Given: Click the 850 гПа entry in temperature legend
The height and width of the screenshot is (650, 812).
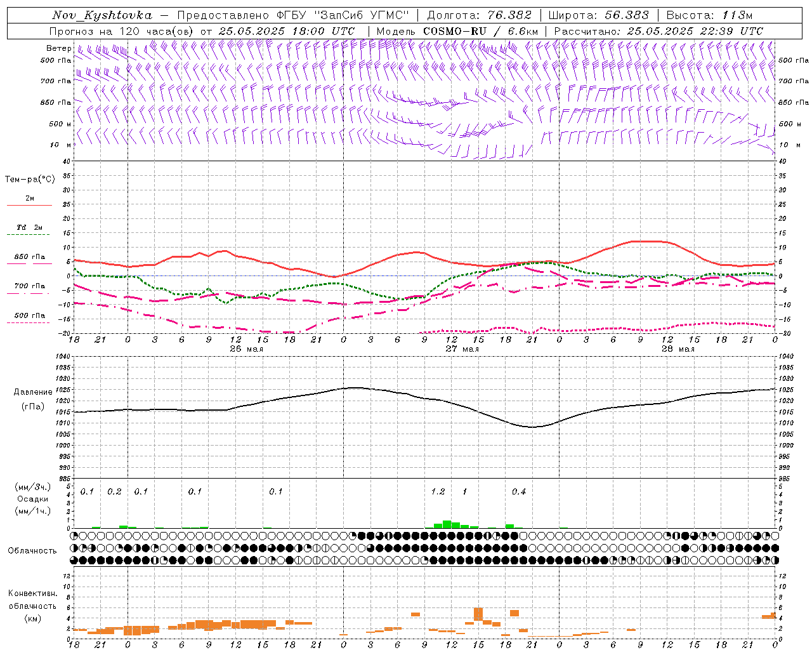Looking at the screenshot, I should coord(30,257).
